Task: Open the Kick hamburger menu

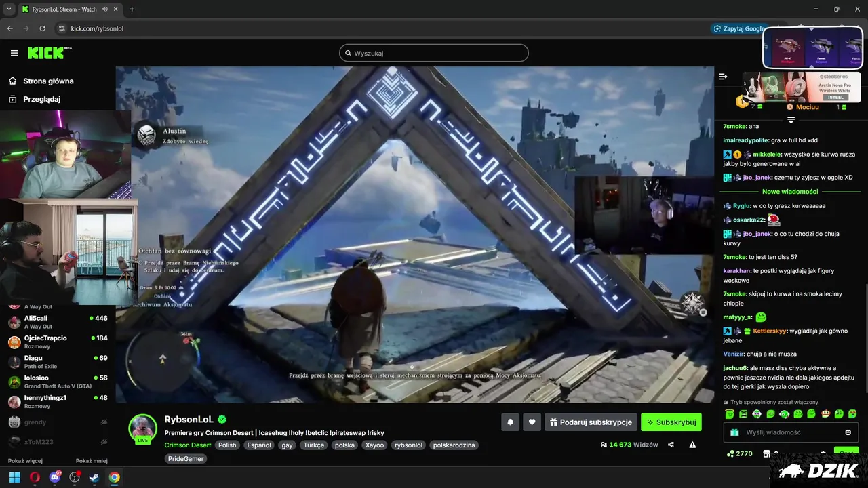Action: [14, 53]
